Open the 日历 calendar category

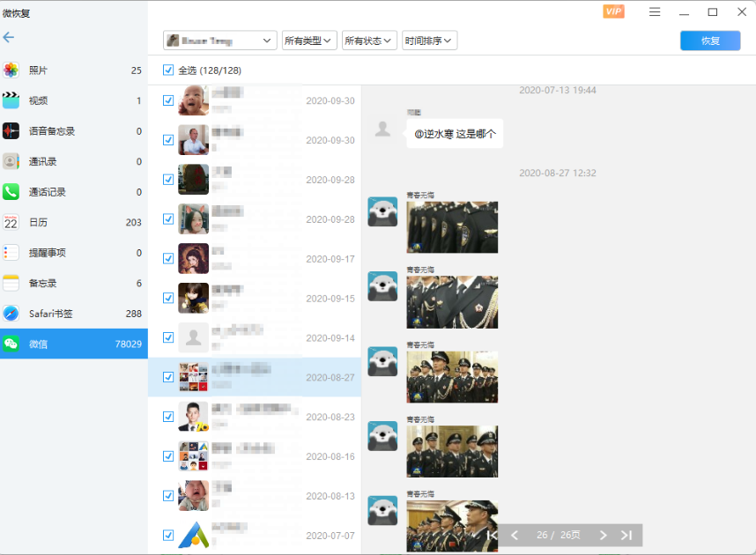point(39,222)
